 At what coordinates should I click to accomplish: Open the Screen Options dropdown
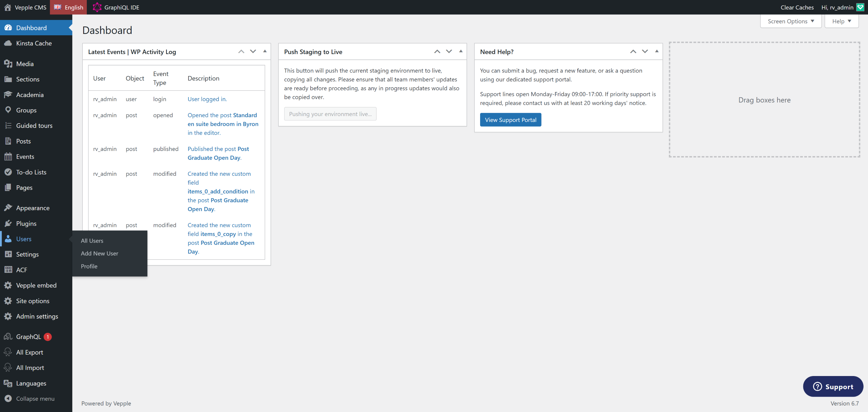coord(791,21)
